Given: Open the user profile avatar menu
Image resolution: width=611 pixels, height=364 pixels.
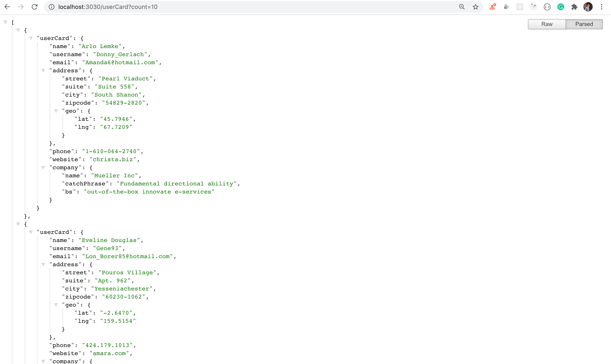Looking at the screenshot, I should (588, 7).
